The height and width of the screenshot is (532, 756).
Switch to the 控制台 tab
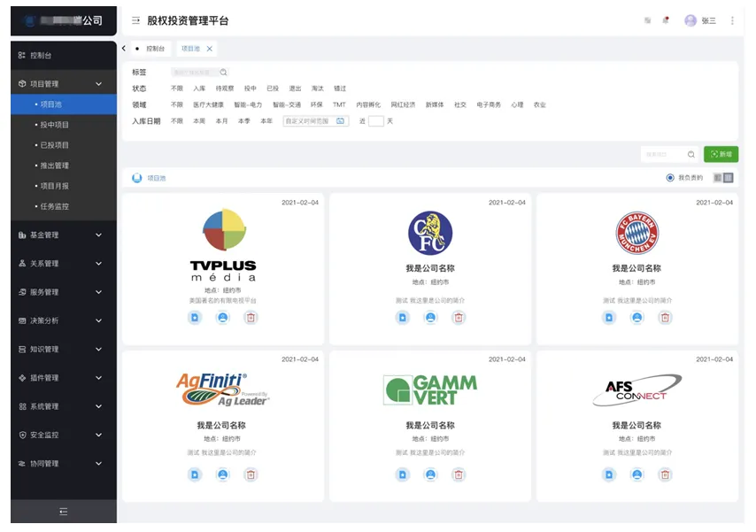[150, 49]
